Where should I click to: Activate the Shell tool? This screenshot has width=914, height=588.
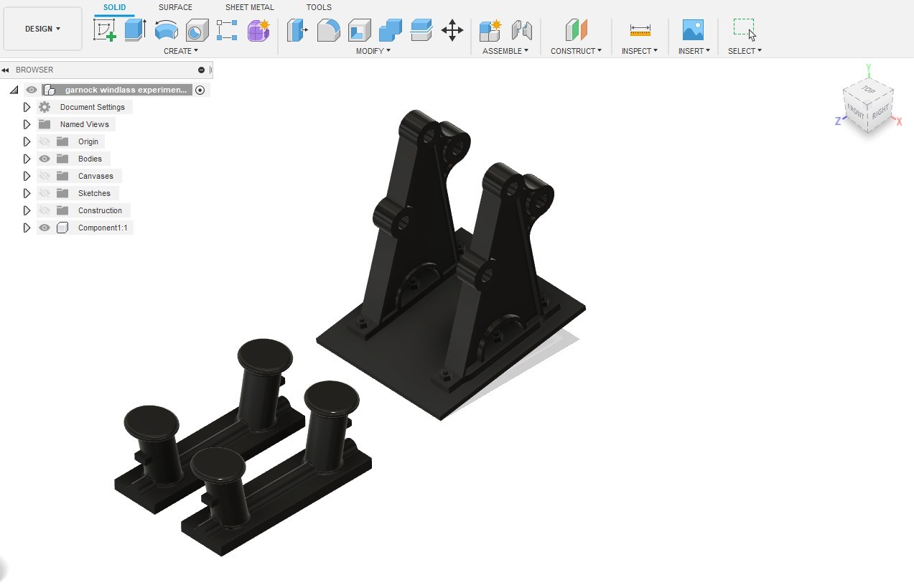[359, 30]
